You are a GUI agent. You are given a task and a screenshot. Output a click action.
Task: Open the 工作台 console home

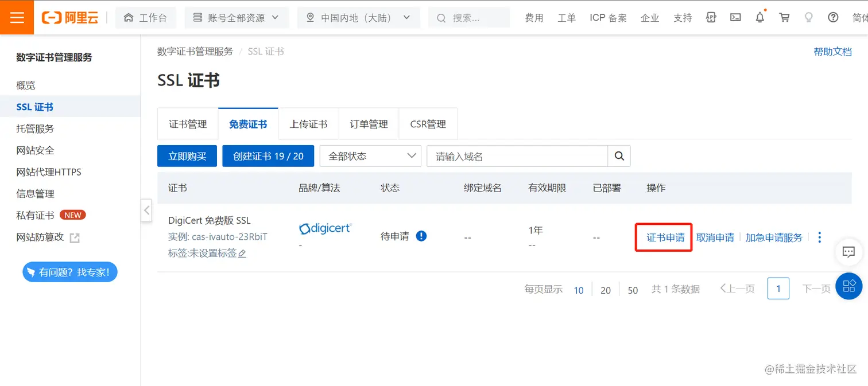pyautogui.click(x=146, y=18)
